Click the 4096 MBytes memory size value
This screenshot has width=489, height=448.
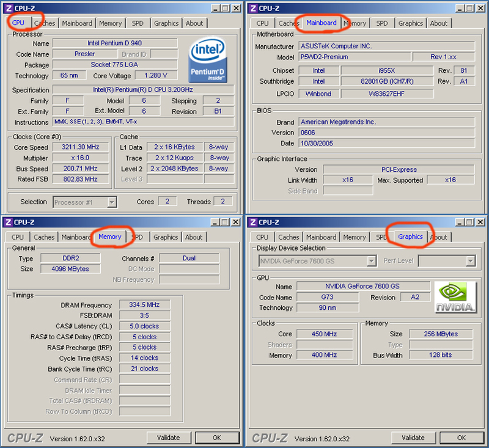coord(71,269)
